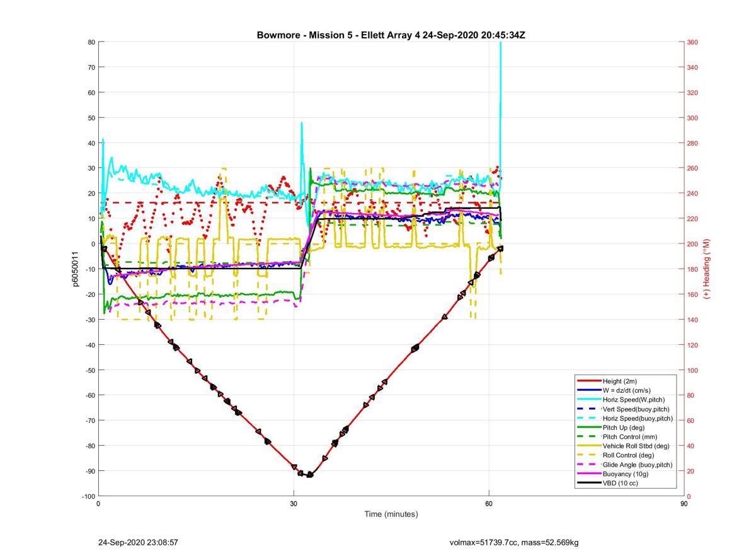The height and width of the screenshot is (558, 756).
Task: Click the left y-axis tick label '50'
Action: tap(91, 118)
